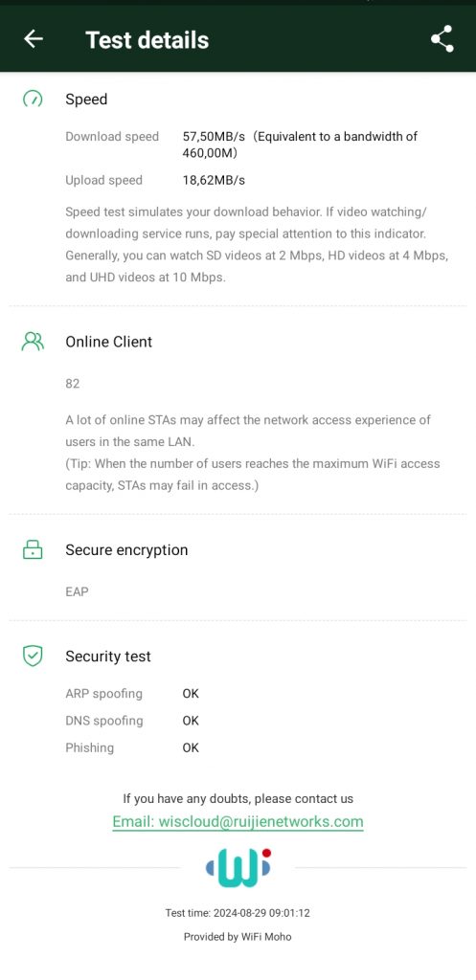Screen dimensions: 476x980
Task: Tap the EAP encryption value
Action: [77, 591]
